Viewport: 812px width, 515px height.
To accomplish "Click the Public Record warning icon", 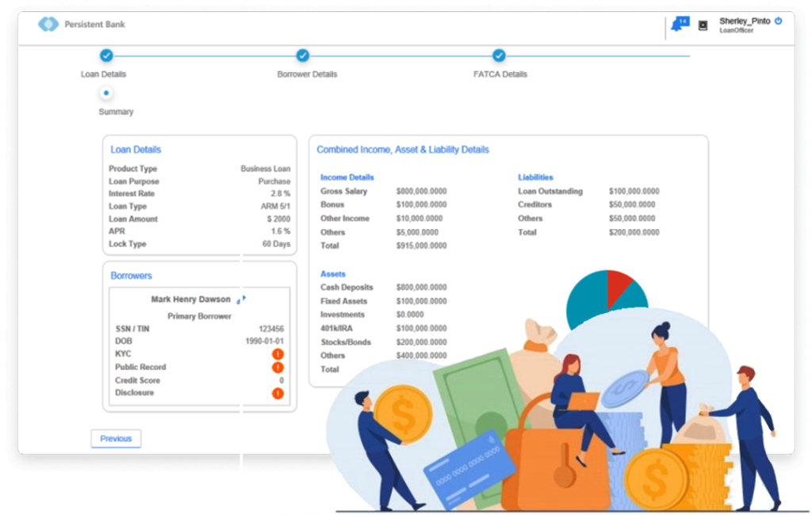I will click(278, 368).
